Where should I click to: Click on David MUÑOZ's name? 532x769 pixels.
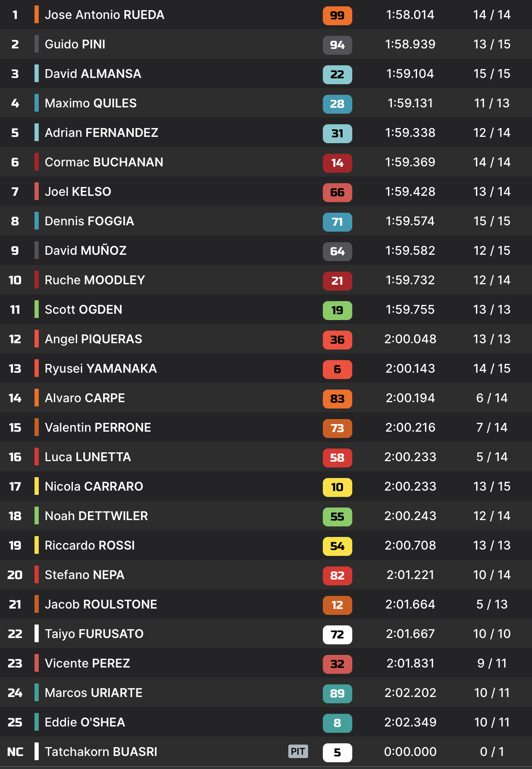[x=85, y=251]
